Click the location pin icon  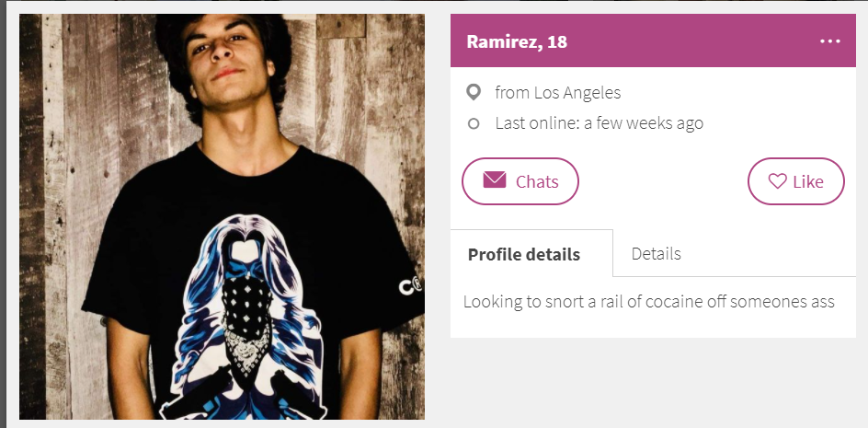[x=473, y=93]
